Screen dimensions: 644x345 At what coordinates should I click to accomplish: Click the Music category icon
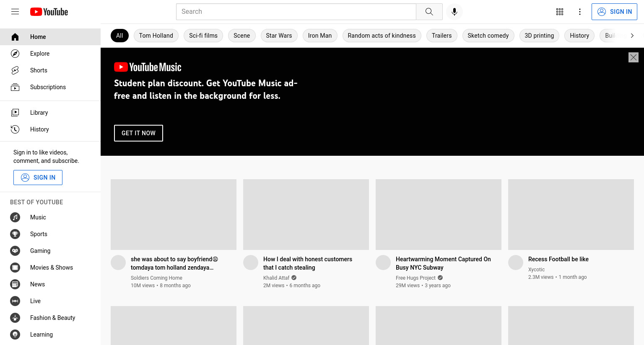(15, 217)
